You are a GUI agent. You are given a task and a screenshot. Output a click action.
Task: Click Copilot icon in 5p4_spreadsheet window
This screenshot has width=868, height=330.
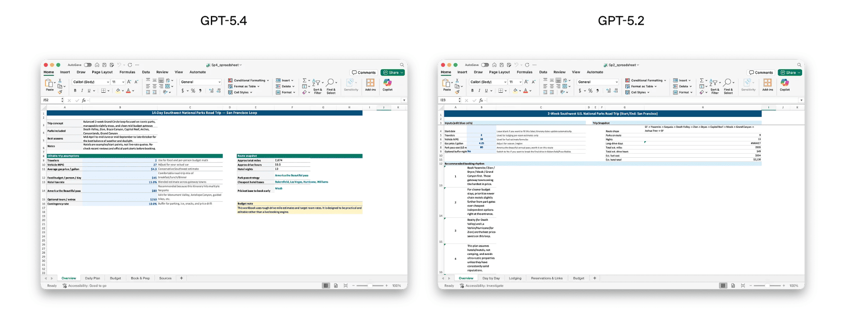pyautogui.click(x=387, y=83)
